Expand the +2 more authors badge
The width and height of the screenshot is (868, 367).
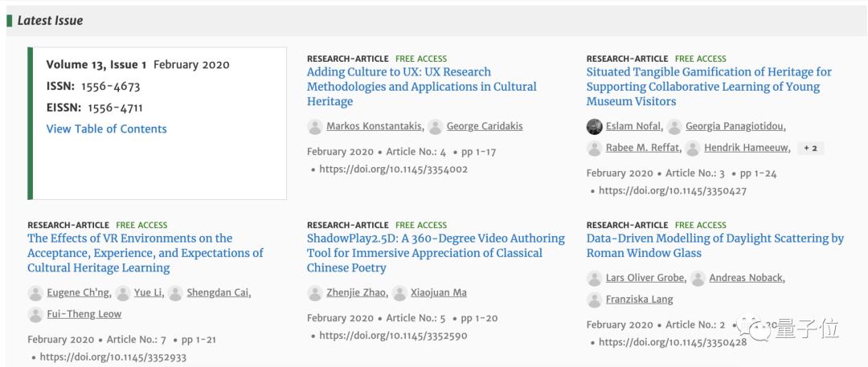point(810,148)
